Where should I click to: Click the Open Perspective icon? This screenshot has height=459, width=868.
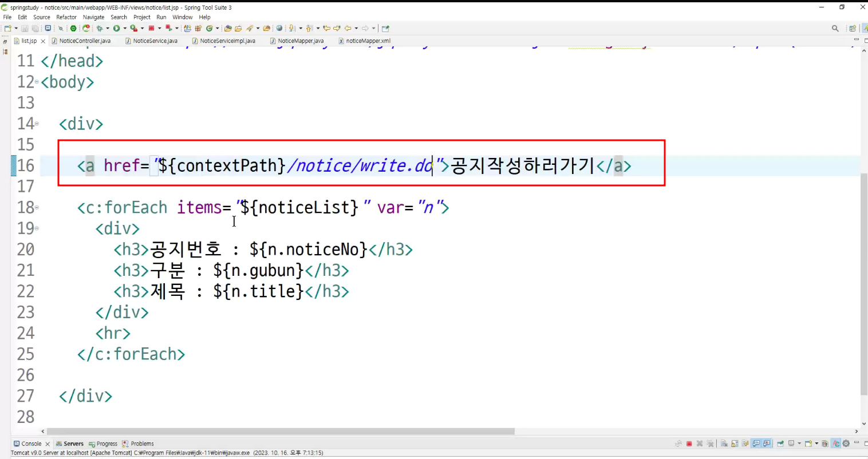853,28
